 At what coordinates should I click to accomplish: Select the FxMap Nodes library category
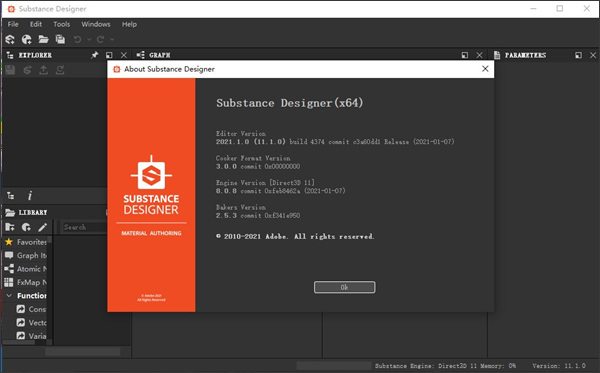click(x=25, y=282)
